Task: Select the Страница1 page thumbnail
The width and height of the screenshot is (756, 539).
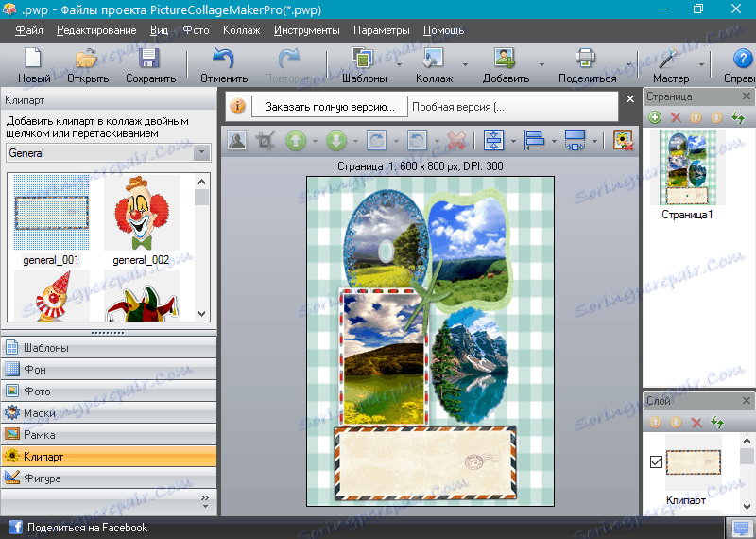Action: click(687, 167)
